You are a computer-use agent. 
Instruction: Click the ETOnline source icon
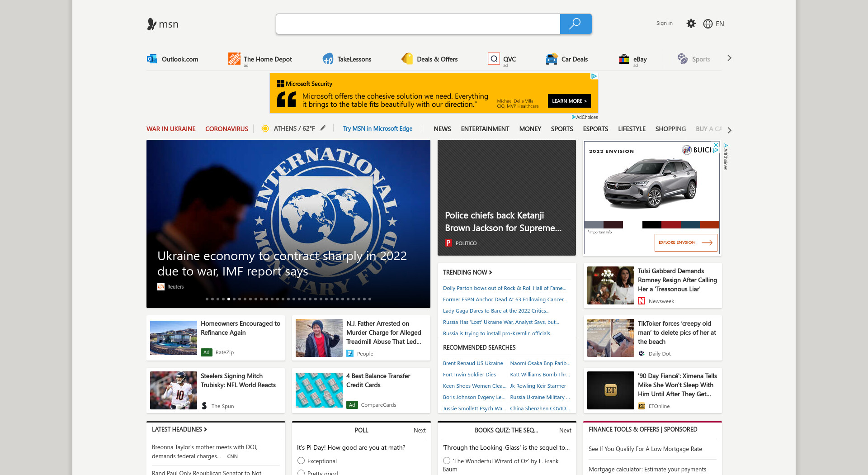point(642,406)
